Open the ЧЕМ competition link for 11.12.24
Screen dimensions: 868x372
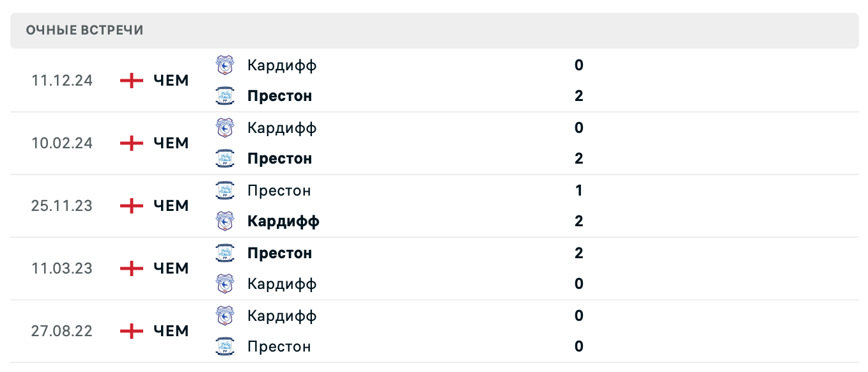pyautogui.click(x=169, y=81)
